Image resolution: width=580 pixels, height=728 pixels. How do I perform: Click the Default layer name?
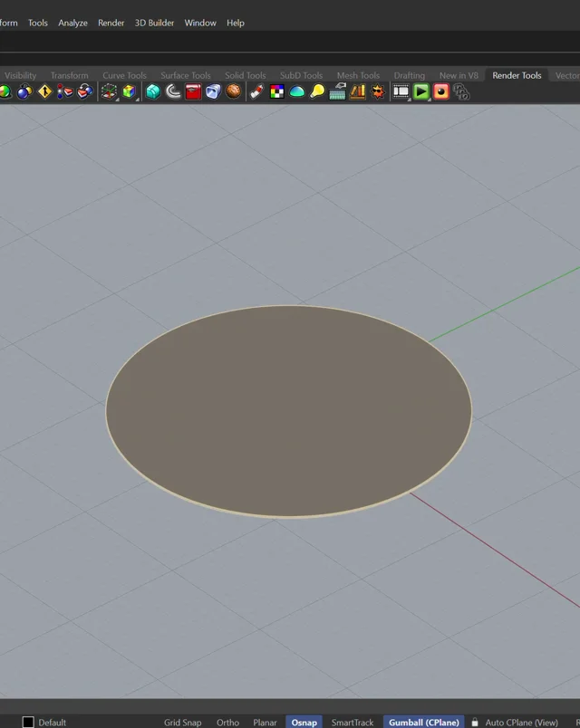coord(52,723)
